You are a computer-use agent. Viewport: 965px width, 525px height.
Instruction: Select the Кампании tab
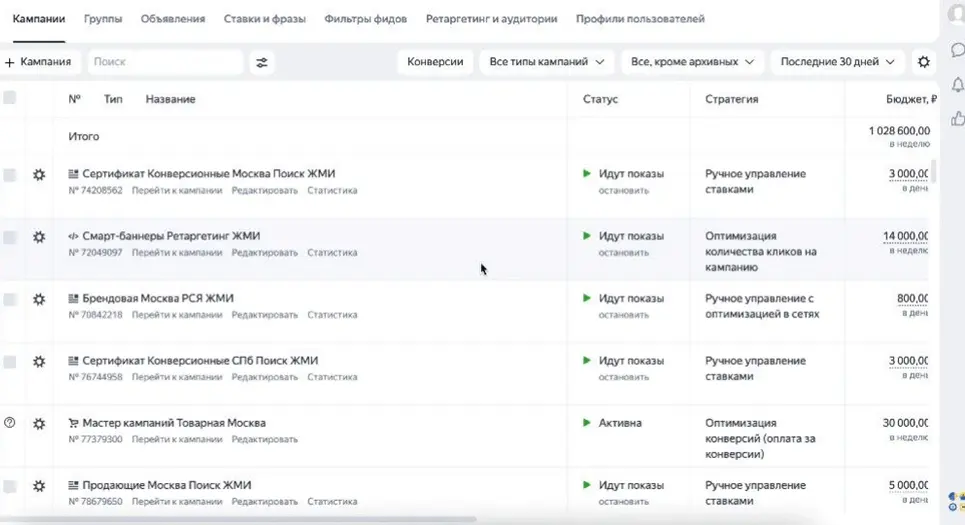pyautogui.click(x=39, y=19)
